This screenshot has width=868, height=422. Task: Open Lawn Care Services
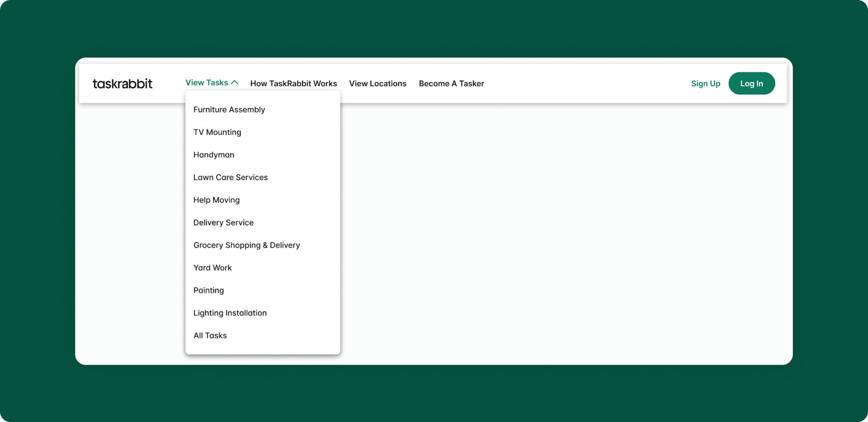coord(231,177)
